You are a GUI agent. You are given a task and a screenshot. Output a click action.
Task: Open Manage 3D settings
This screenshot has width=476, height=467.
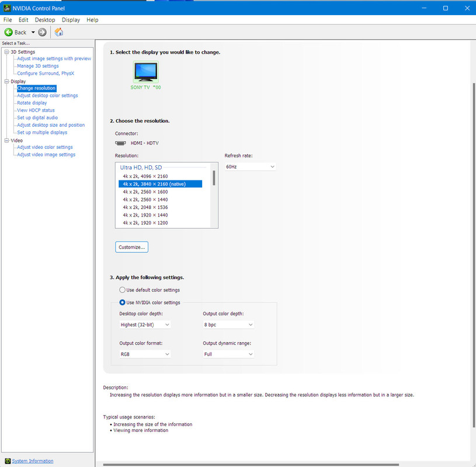point(38,66)
